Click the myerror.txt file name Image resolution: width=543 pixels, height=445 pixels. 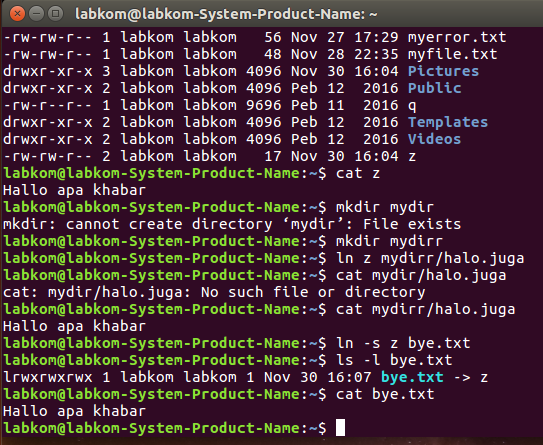coord(457,37)
